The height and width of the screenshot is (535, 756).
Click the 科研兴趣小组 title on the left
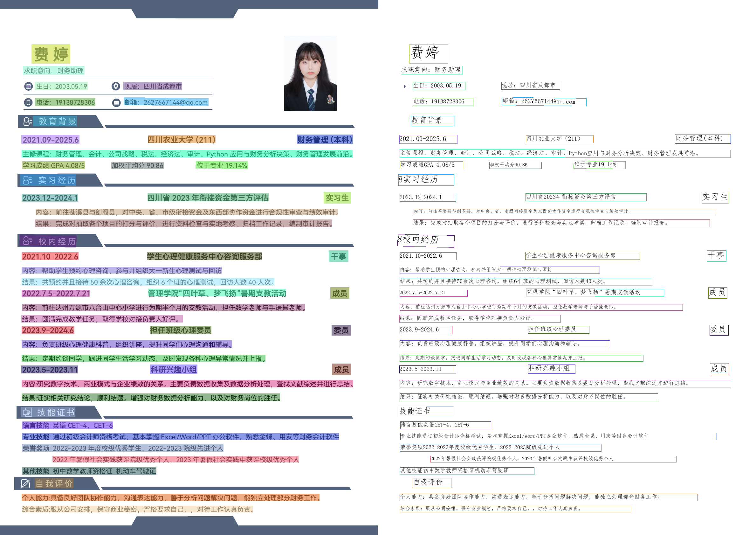click(x=174, y=370)
